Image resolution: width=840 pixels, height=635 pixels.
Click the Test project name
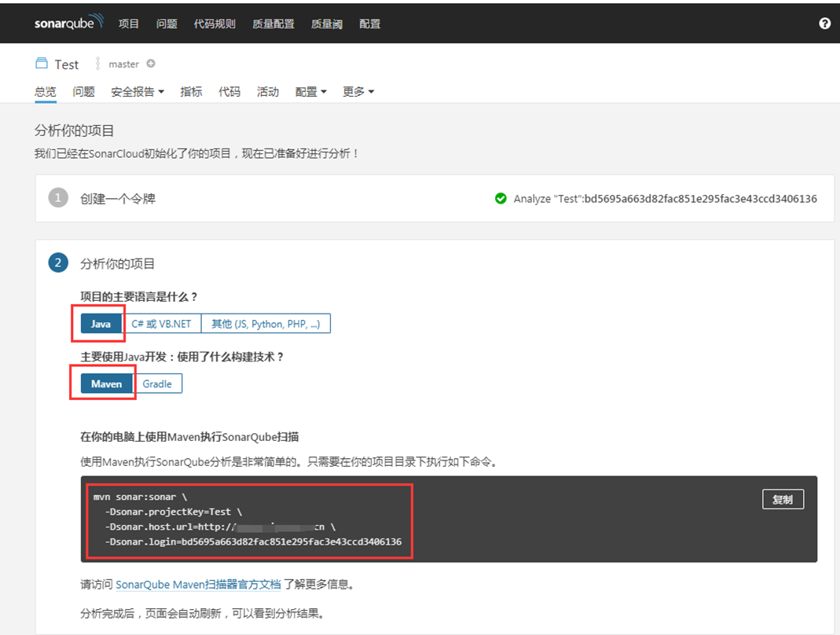click(x=67, y=65)
